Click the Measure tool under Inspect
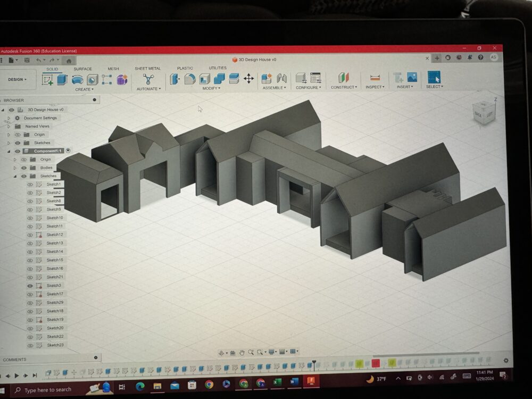The image size is (532, 399). [x=375, y=78]
